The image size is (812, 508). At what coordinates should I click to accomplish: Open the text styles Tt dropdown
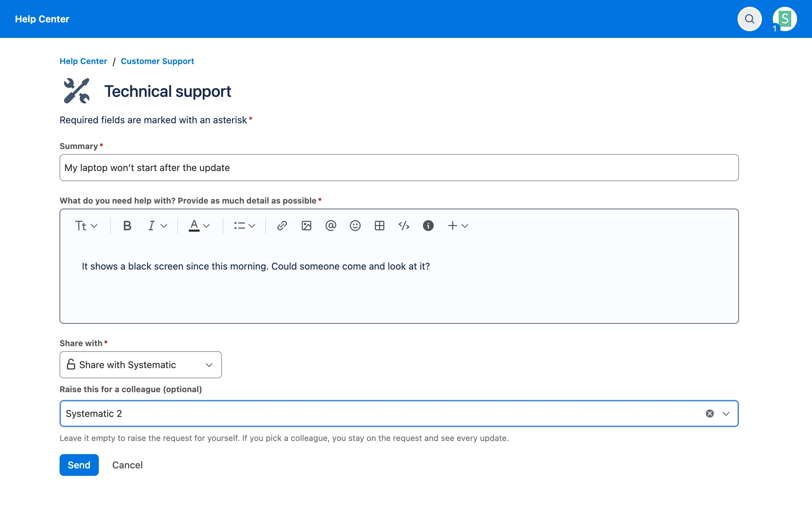(86, 226)
